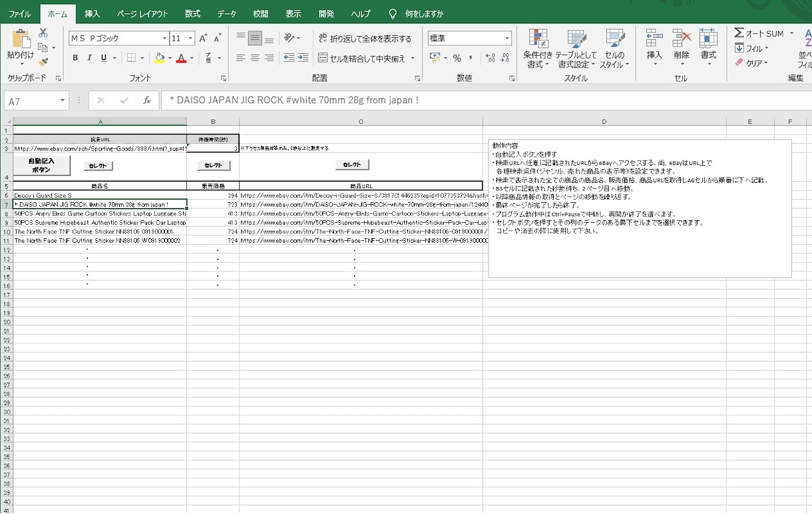Open the number format dropdown 標準
Screen dimensions: 812x515
(x=507, y=39)
